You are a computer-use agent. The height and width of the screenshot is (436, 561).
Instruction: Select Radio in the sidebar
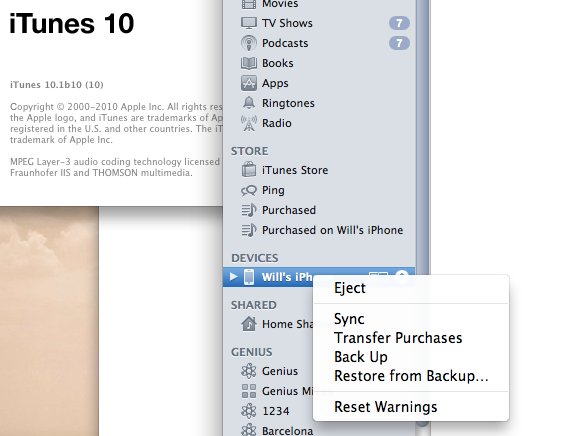pyautogui.click(x=277, y=123)
